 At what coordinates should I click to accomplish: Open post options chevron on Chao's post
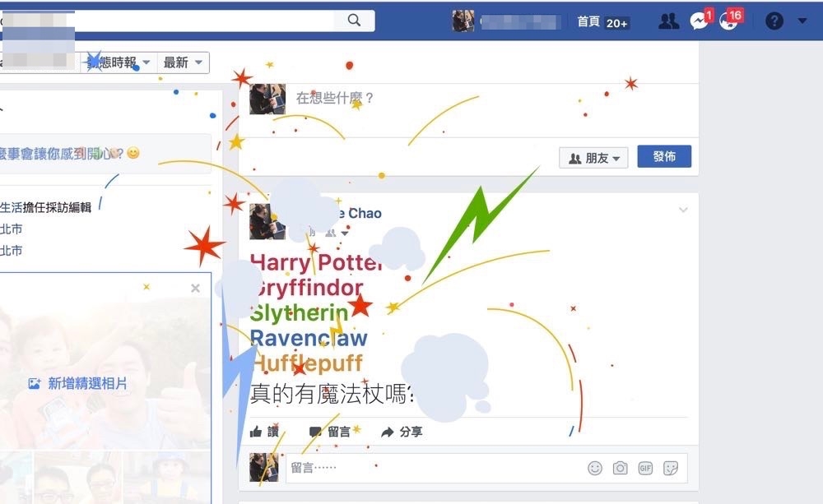[683, 210]
